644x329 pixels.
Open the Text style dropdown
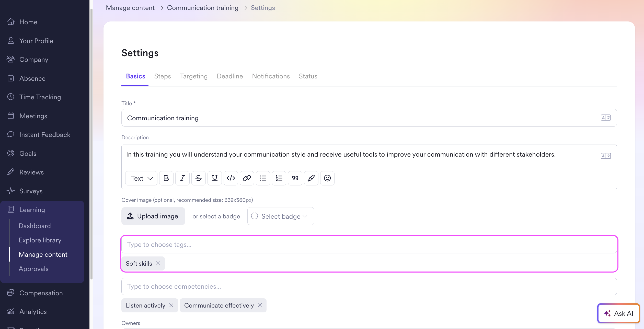(x=141, y=178)
